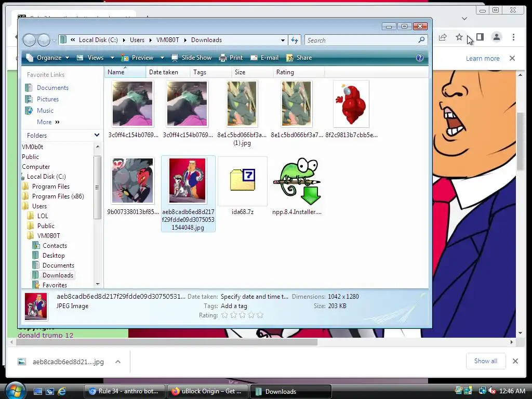
Task: Select Computer in the folder tree
Action: pyautogui.click(x=36, y=167)
